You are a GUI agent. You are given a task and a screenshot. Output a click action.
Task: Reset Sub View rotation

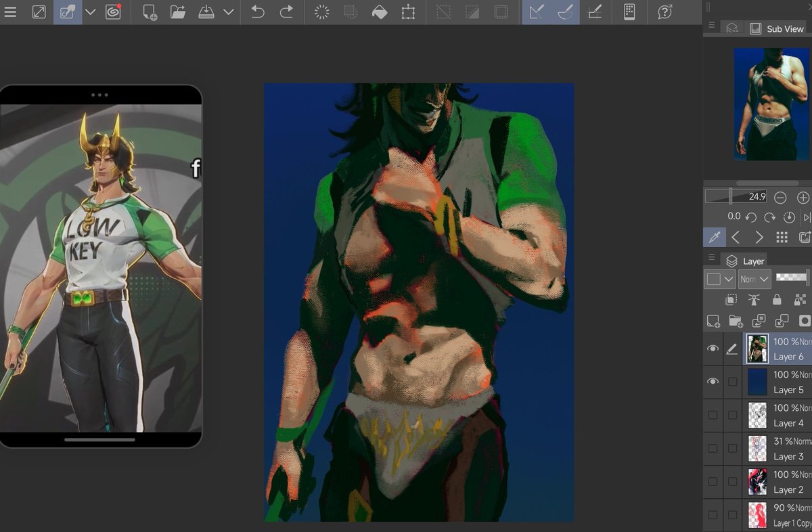(x=788, y=217)
